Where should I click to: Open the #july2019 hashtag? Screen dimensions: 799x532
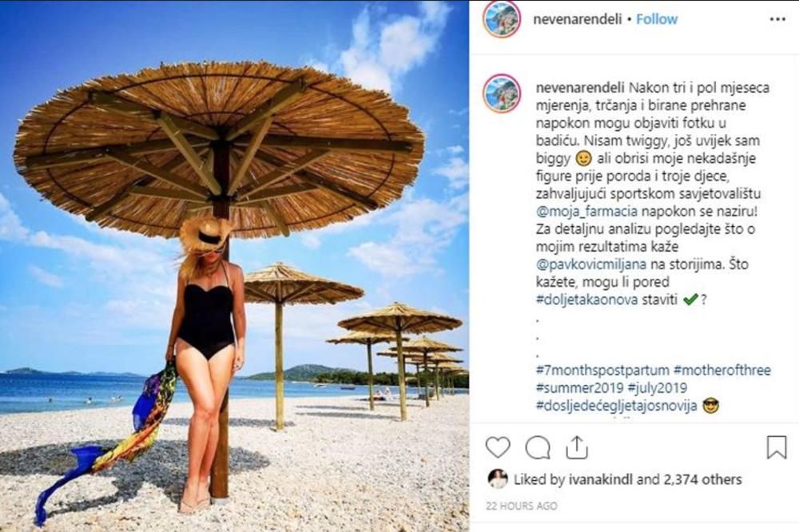click(658, 388)
